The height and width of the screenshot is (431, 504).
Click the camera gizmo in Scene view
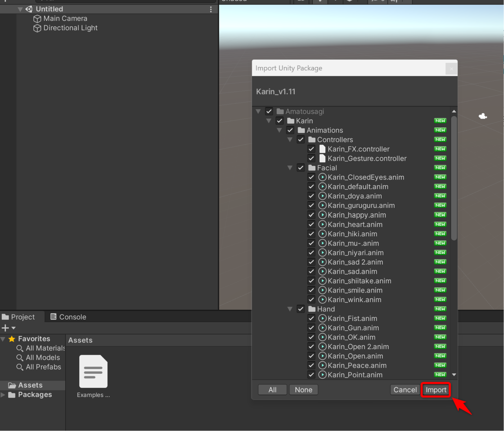[x=483, y=116]
